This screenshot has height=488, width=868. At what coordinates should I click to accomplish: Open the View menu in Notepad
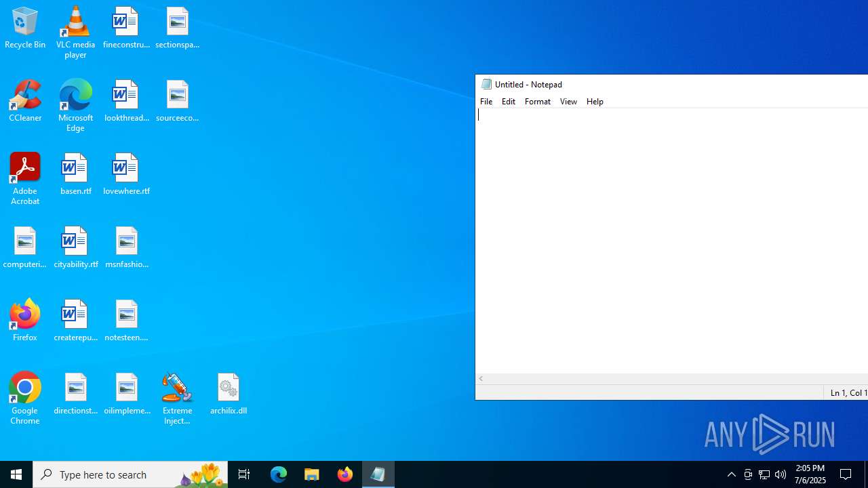(568, 102)
